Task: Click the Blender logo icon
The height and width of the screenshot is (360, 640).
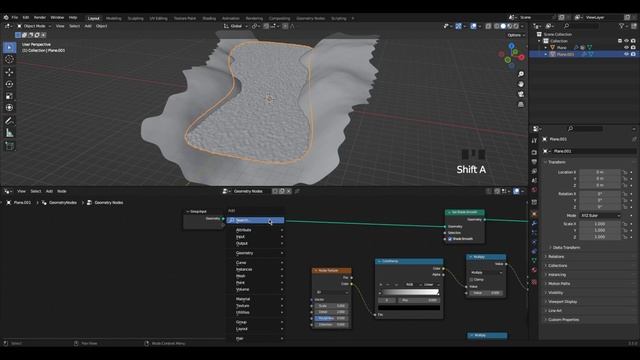Action: [6, 18]
